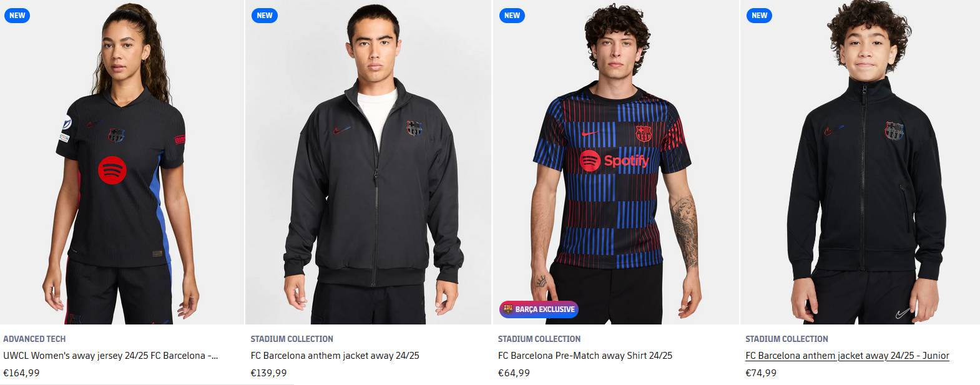This screenshot has height=385, width=980.
Task: Click the NEW badge on the Pre-Match shirt
Action: 512,16
